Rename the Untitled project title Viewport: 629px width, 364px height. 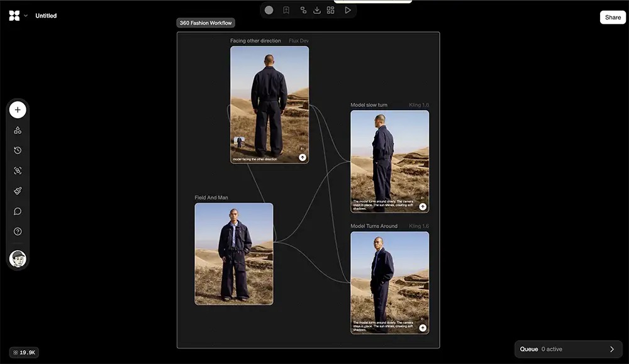pos(46,15)
